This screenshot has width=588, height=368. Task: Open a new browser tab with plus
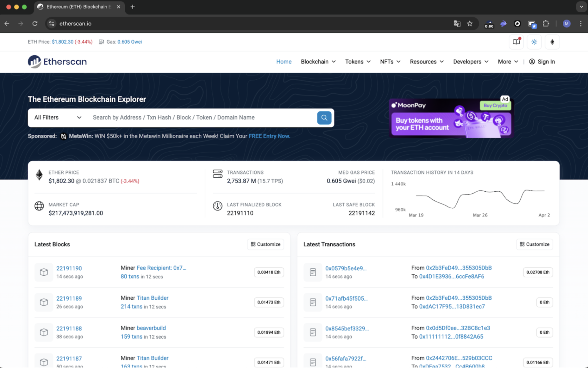click(x=133, y=7)
